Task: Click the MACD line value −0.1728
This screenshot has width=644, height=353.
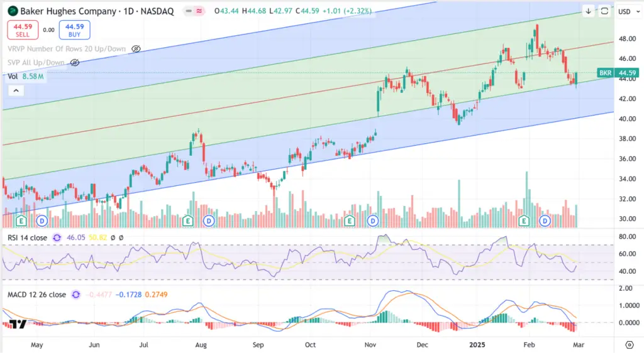Action: click(x=128, y=295)
